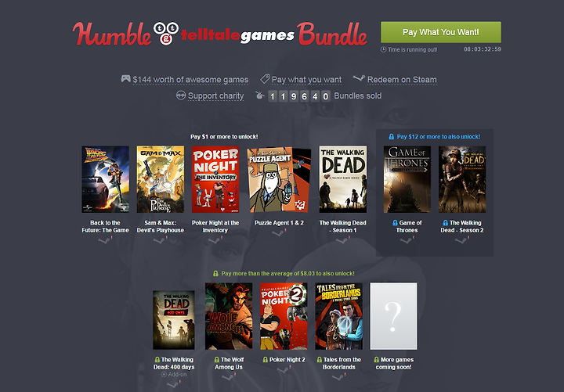Viewport: 564px width, 392px height.
Task: Click the charity icon beside Support charity
Action: (181, 95)
